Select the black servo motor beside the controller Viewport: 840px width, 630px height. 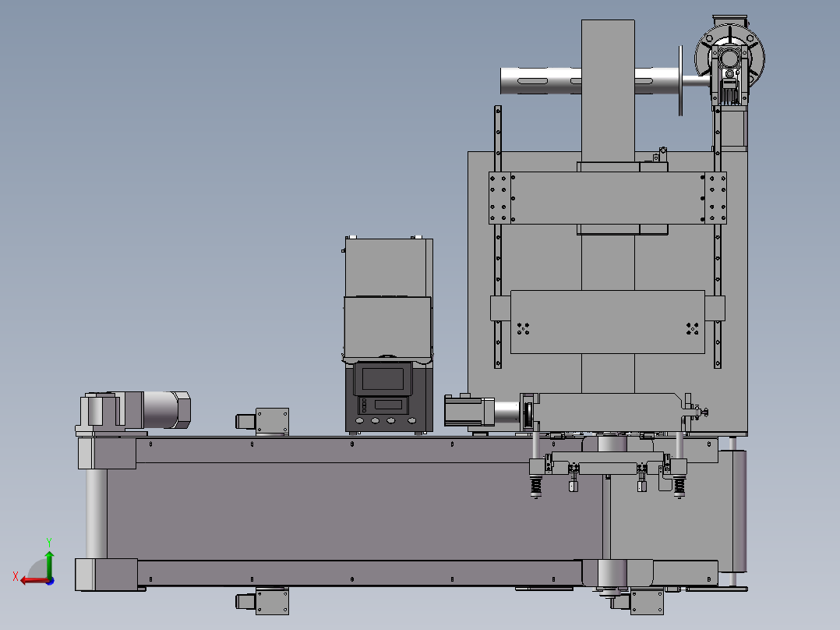click(469, 411)
